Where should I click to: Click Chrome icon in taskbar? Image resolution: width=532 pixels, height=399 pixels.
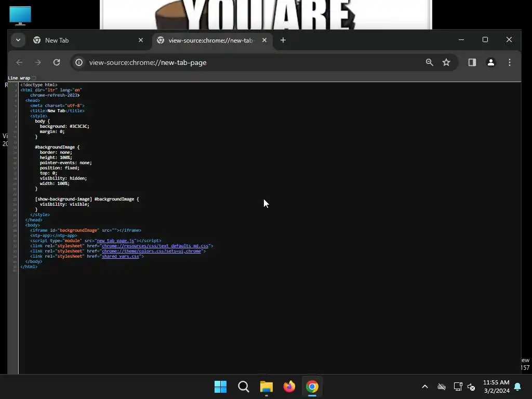click(x=312, y=387)
